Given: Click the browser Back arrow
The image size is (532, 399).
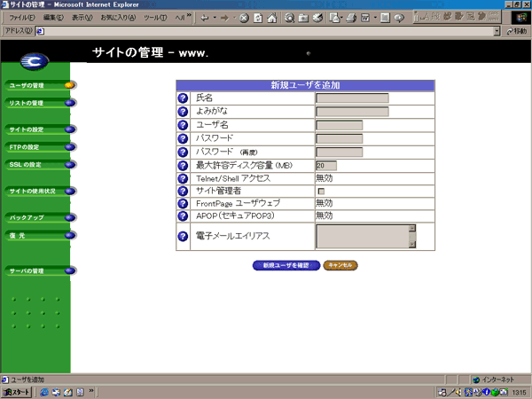Looking at the screenshot, I should (x=205, y=17).
